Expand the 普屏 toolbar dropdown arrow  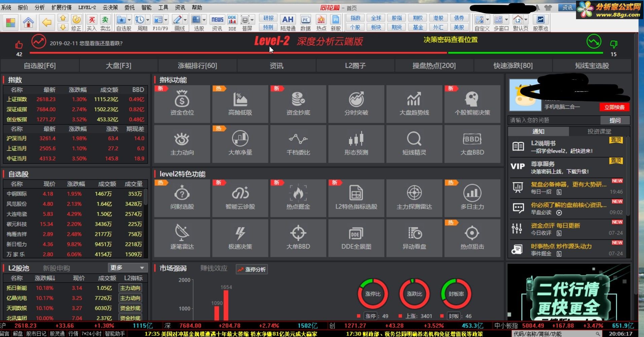coord(252,20)
